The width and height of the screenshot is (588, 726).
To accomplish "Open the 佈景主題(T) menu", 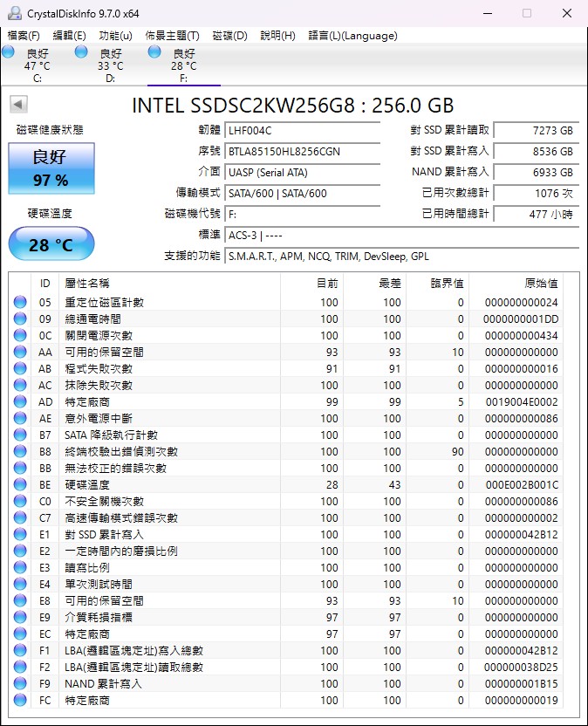I will click(x=172, y=36).
